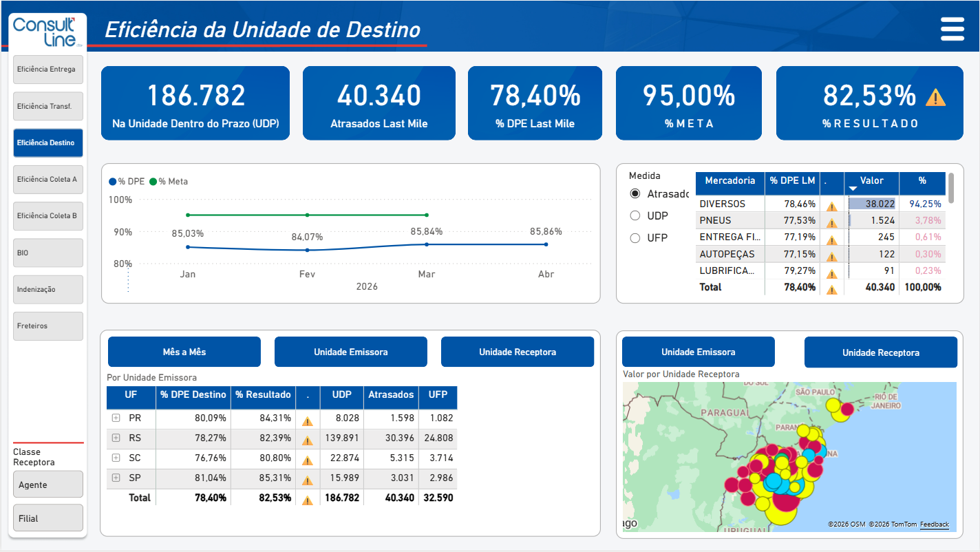Click Unidade Emissora button above map
This screenshot has height=552, width=980.
point(699,352)
